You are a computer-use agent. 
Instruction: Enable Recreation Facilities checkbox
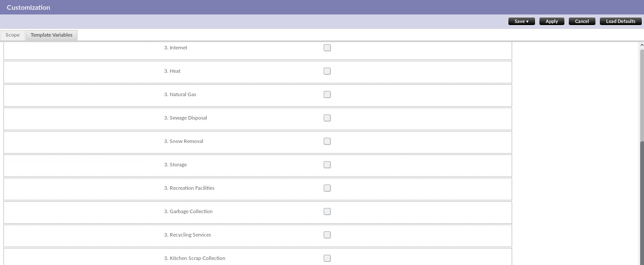(x=327, y=188)
